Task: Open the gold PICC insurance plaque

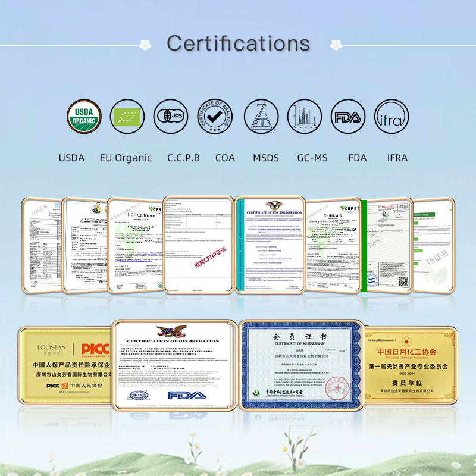Action: click(x=65, y=365)
